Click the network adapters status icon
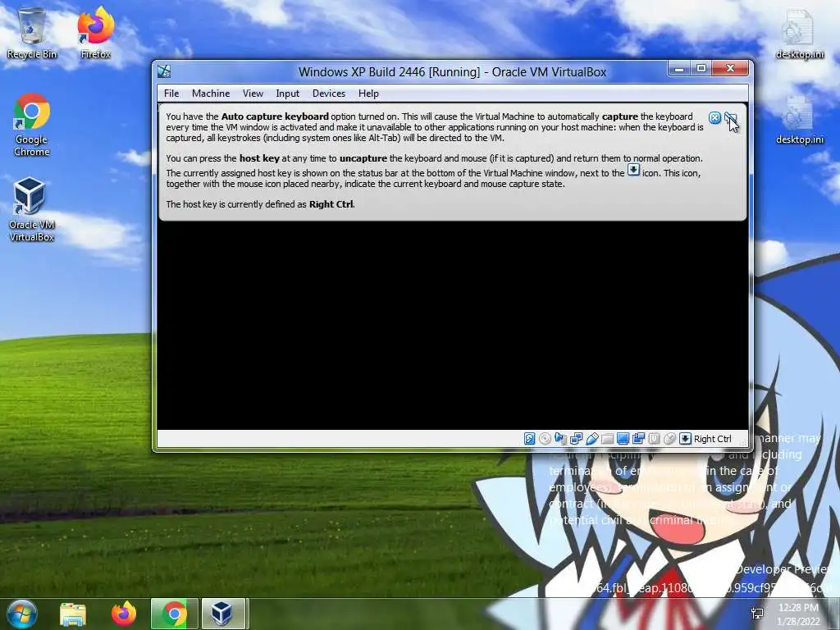The image size is (840, 630). [576, 439]
